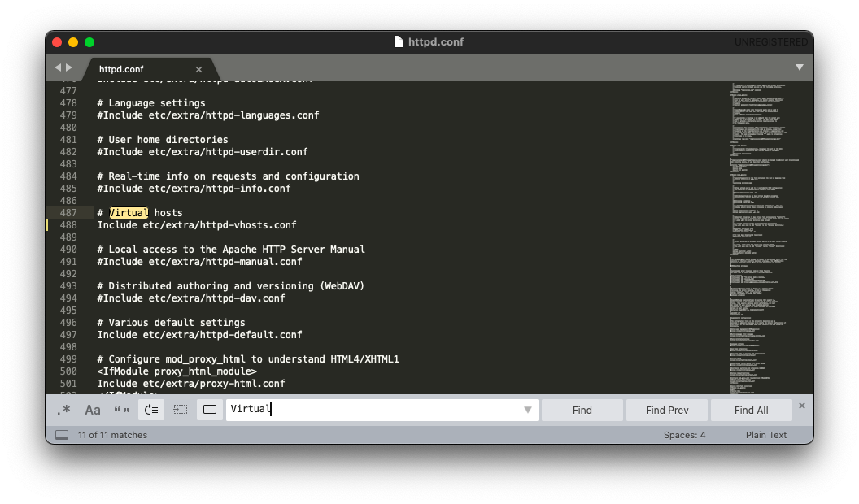Open the Spaces: 4 indentation menu

[684, 435]
